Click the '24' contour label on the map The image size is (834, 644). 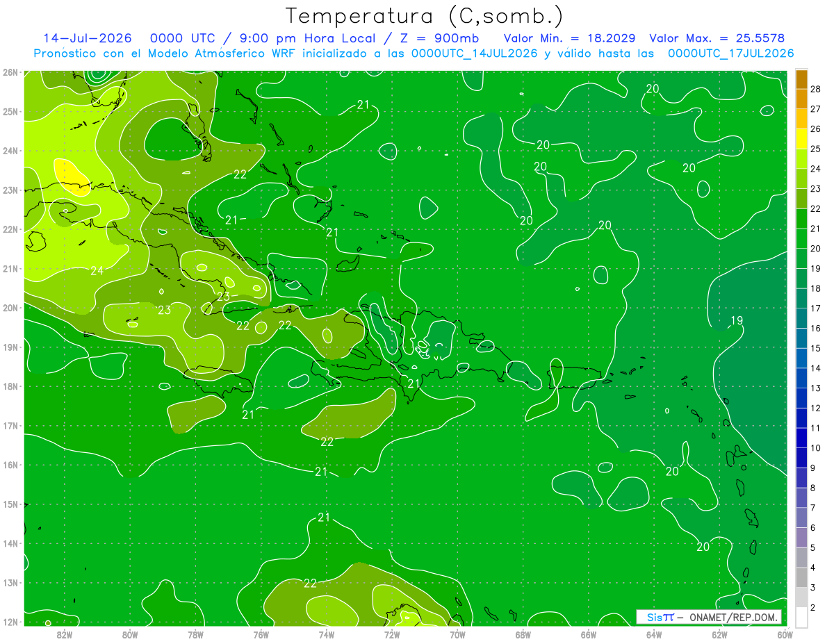pos(97,271)
